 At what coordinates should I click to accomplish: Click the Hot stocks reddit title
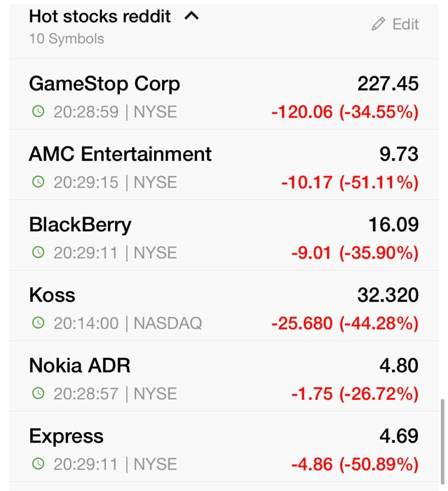point(100,16)
